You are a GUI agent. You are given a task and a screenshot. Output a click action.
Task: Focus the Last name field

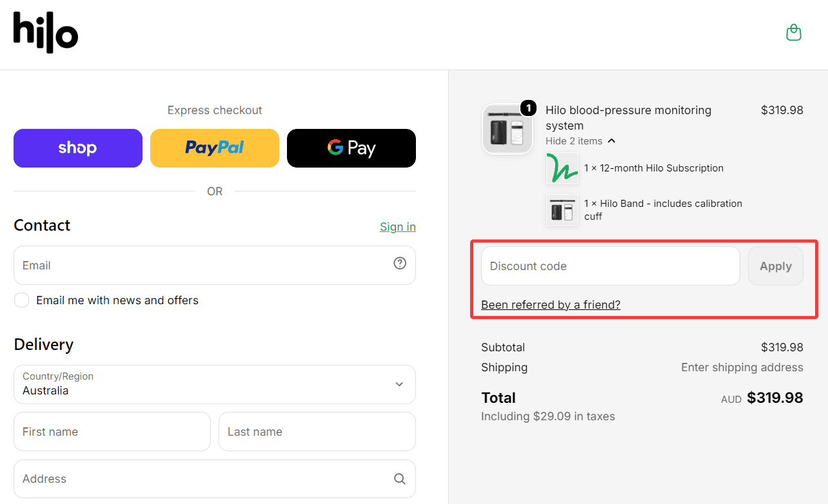[317, 432]
